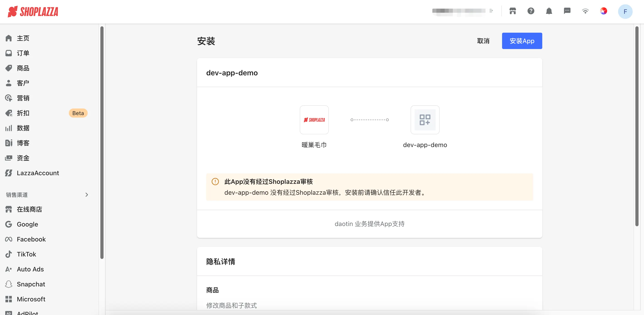Click the 暖巢毛巾 store name label
Image resolution: width=644 pixels, height=315 pixels.
click(314, 145)
